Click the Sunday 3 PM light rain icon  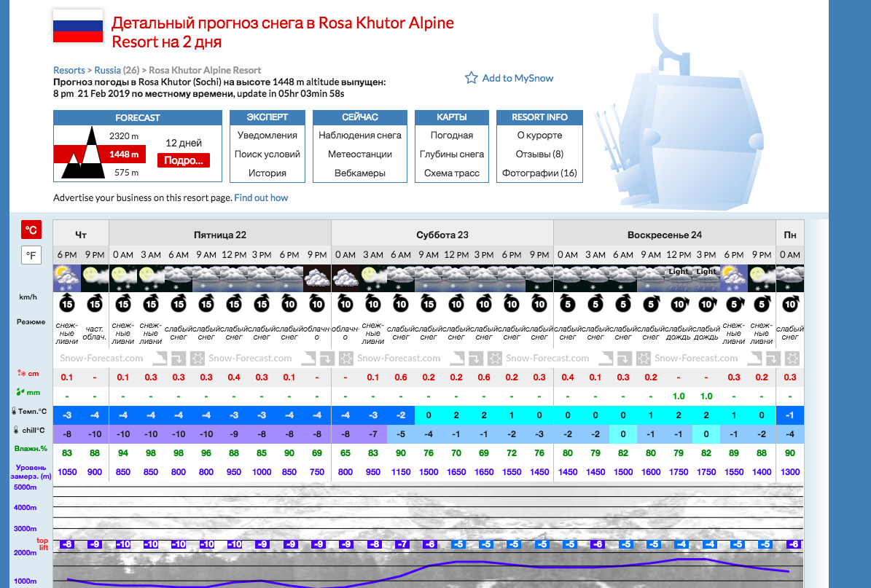point(706,279)
